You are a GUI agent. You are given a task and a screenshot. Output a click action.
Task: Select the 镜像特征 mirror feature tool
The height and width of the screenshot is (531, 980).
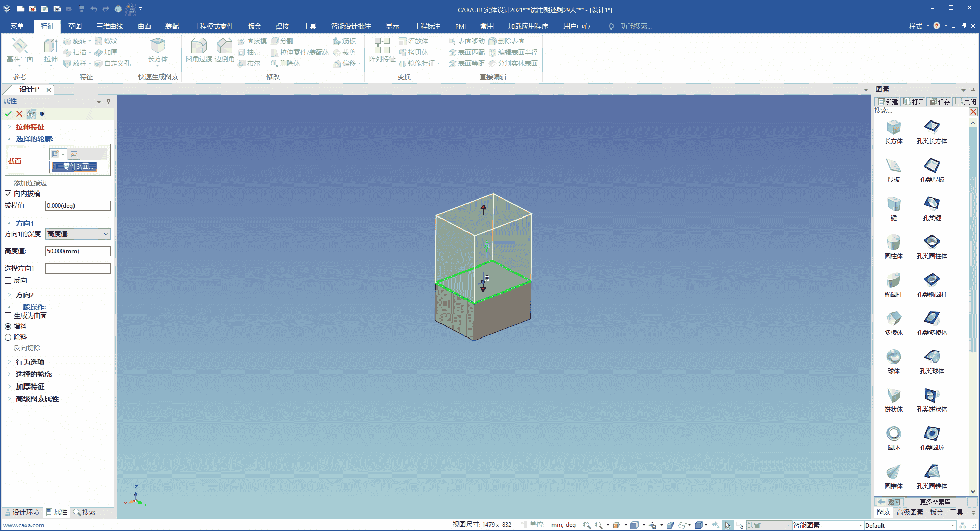[419, 63]
